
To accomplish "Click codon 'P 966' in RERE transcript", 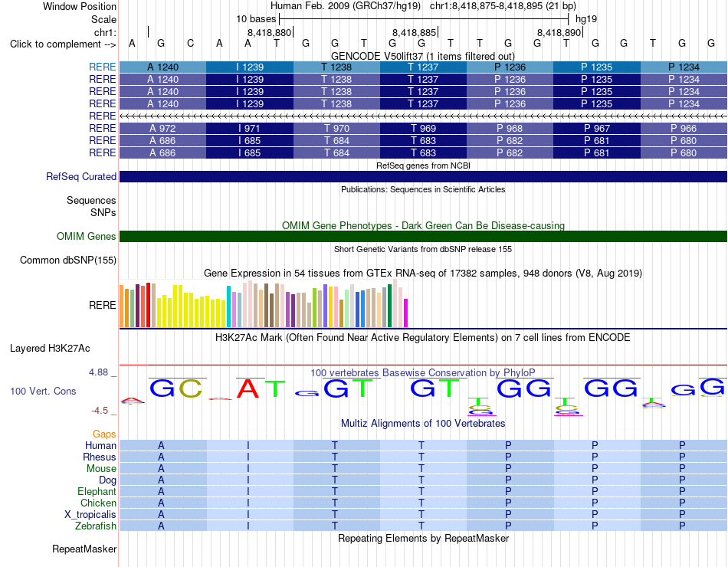I will click(x=684, y=128).
